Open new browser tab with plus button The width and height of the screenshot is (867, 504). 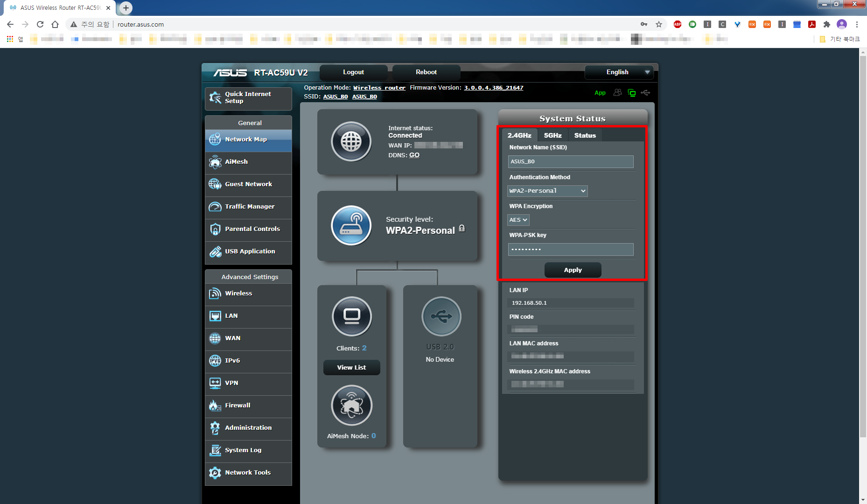(126, 8)
